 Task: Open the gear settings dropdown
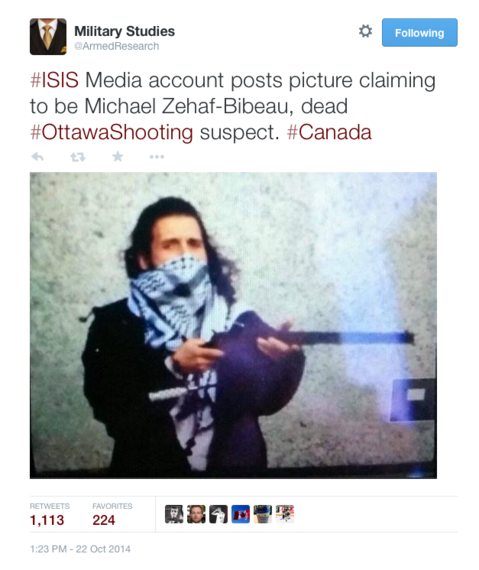pos(365,31)
